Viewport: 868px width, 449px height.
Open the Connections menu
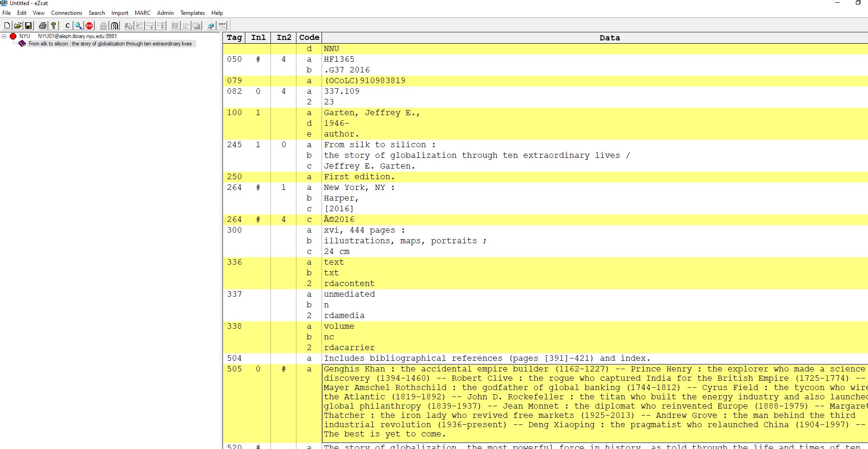(66, 13)
